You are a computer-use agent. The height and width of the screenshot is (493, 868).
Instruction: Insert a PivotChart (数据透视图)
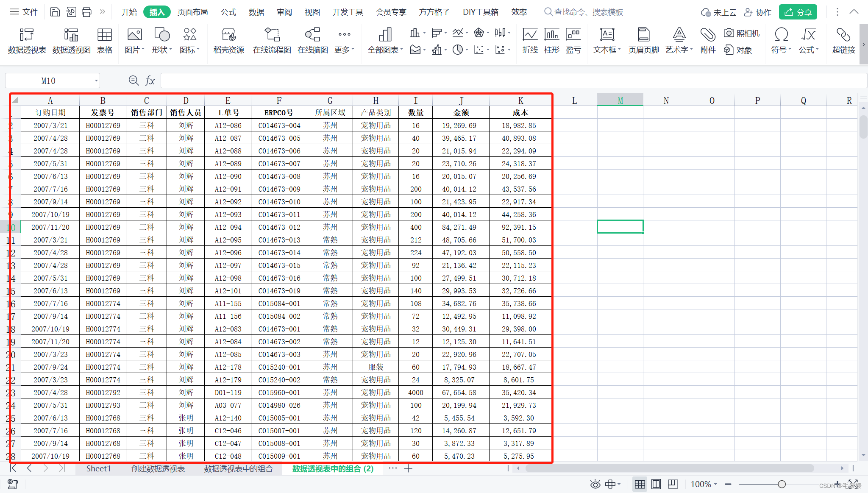pyautogui.click(x=71, y=41)
